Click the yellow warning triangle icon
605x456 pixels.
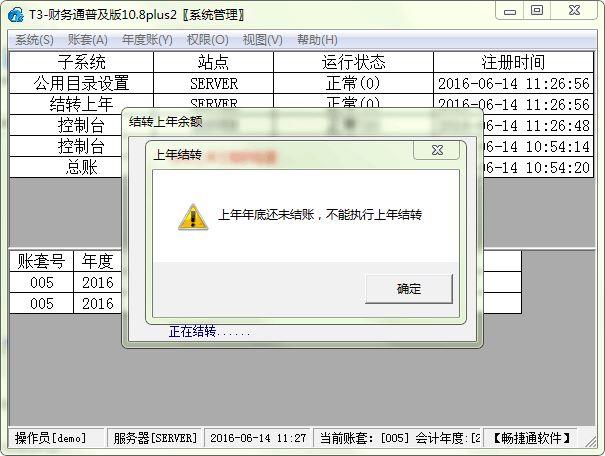pyautogui.click(x=193, y=217)
